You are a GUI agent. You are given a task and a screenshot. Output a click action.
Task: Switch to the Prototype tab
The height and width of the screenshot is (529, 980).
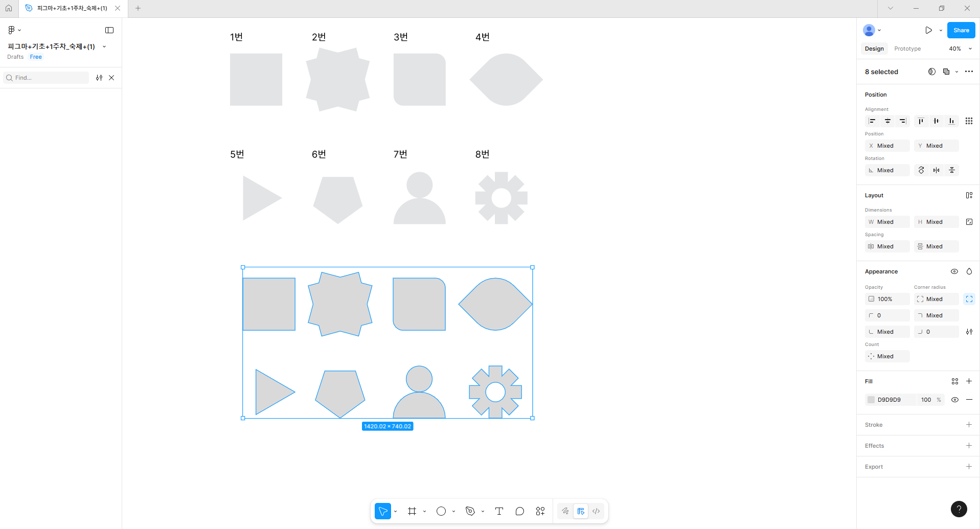coord(907,49)
